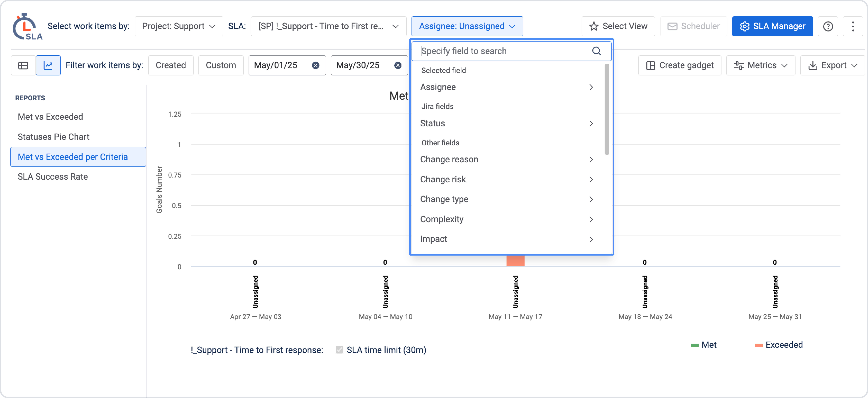Click the 'May-04 — May-10' axis label
The width and height of the screenshot is (868, 398).
[386, 317]
